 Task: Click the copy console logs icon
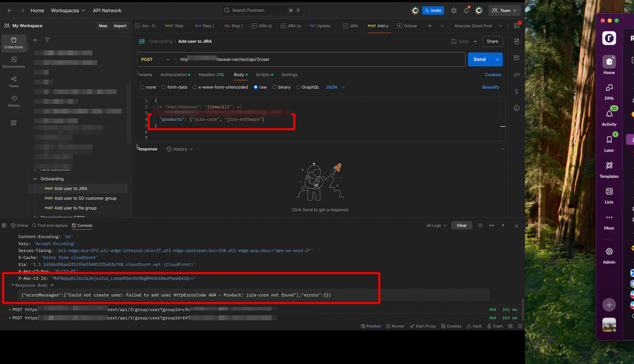pyautogui.click(x=480, y=226)
